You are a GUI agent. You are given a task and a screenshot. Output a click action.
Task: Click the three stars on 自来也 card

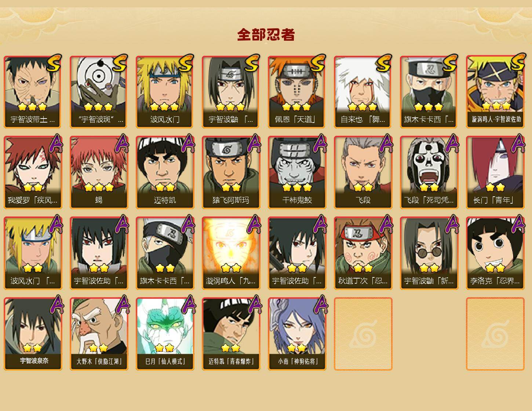[362, 107]
